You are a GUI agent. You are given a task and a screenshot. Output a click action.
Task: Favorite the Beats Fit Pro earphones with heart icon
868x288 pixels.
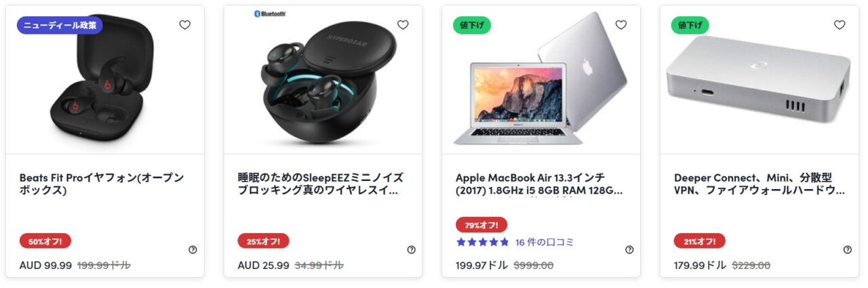pyautogui.click(x=184, y=25)
